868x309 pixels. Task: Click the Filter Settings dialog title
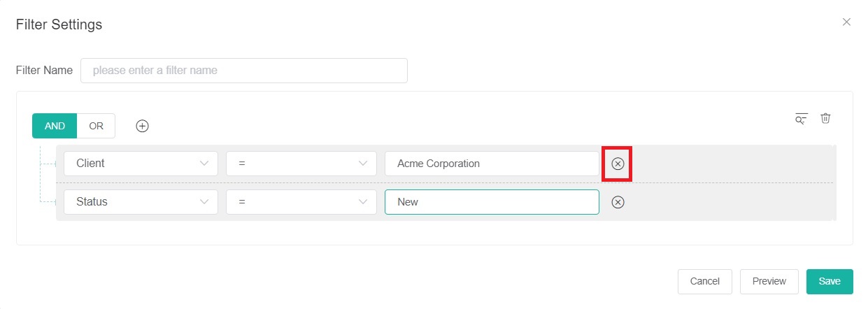[x=59, y=24]
